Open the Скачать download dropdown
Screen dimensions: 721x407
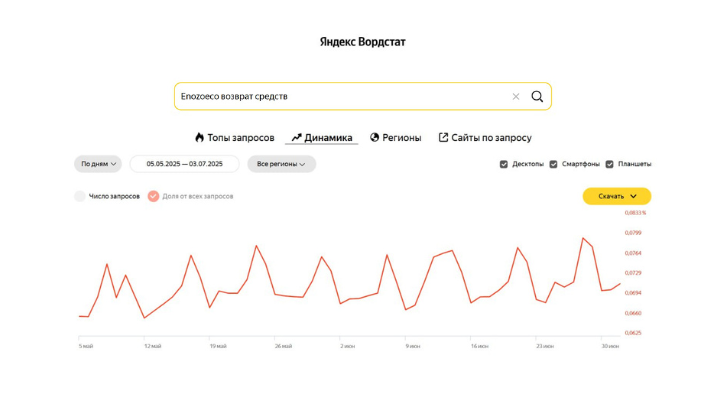[x=616, y=196]
